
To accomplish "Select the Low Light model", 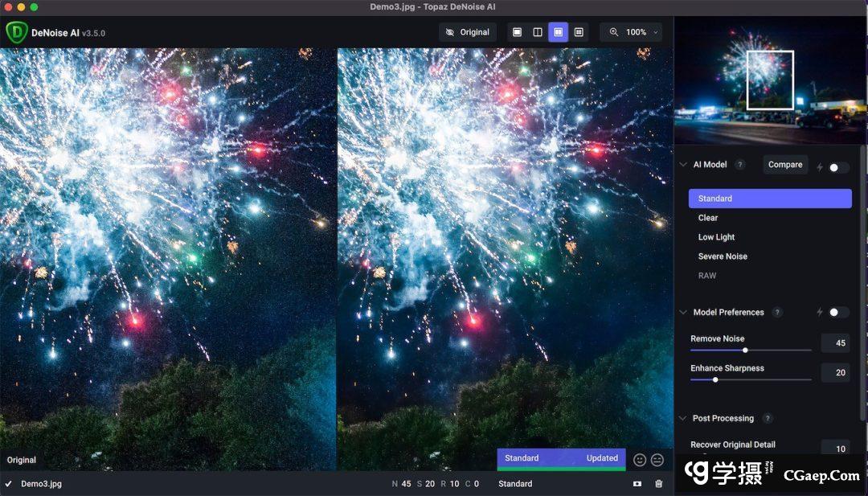I will pyautogui.click(x=716, y=237).
